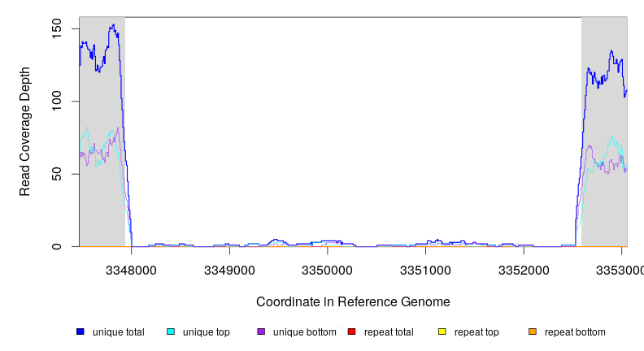Click the "Coordinate in Reference Genome" axis title

[353, 302]
